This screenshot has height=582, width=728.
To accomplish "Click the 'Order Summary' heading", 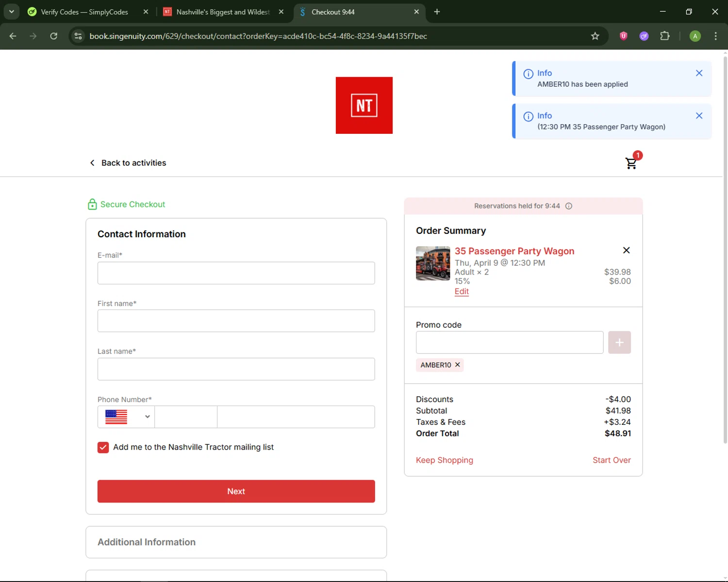I will click(451, 231).
